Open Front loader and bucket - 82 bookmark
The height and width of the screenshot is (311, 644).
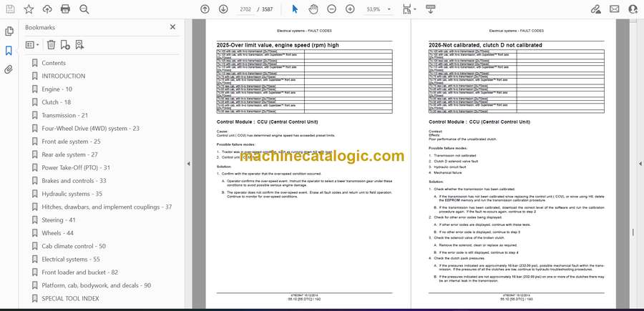click(79, 272)
